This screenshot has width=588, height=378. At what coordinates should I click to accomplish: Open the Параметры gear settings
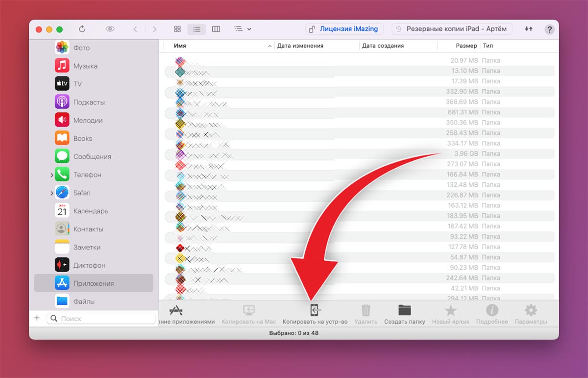(x=531, y=311)
